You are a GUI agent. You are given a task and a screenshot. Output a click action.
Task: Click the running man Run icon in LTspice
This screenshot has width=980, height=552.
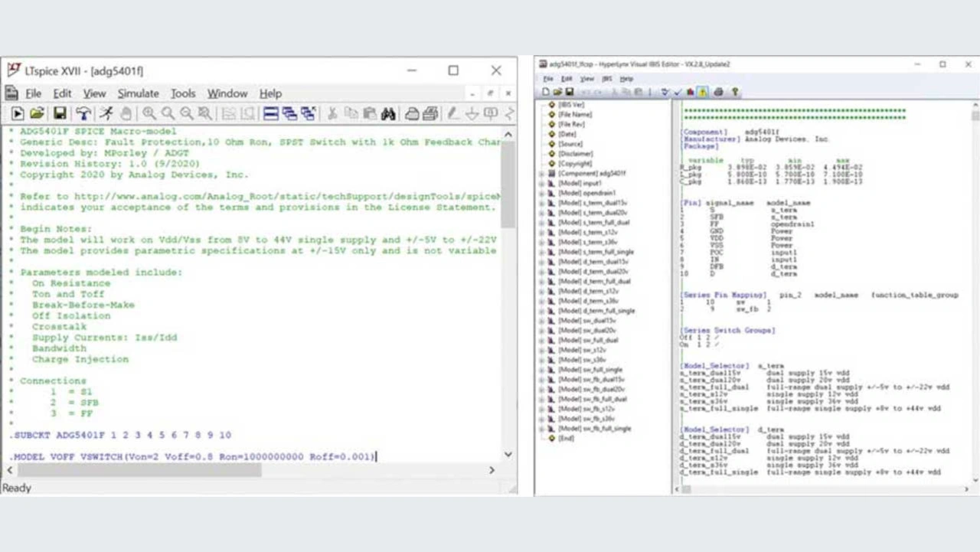[x=106, y=113]
